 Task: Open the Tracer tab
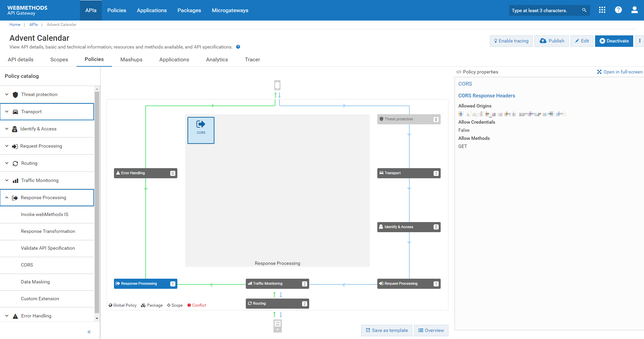[x=252, y=60]
